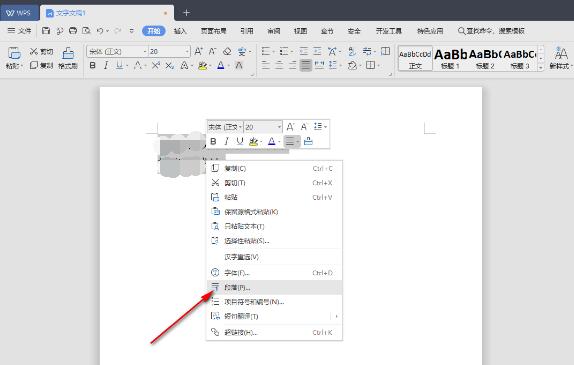
Task: Click the ribbon's font color A with blue bar
Action: pos(220,66)
